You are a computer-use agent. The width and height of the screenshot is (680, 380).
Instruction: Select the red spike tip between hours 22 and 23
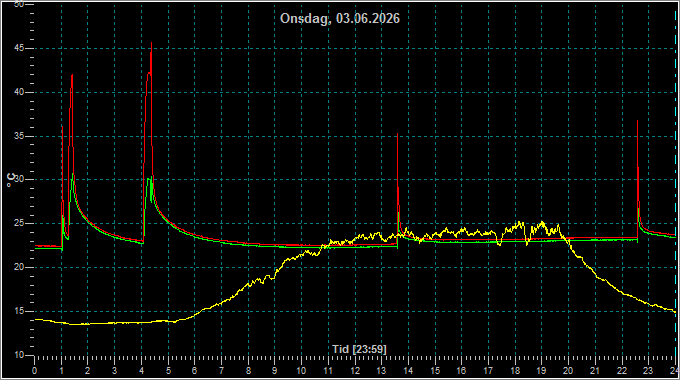637,121
